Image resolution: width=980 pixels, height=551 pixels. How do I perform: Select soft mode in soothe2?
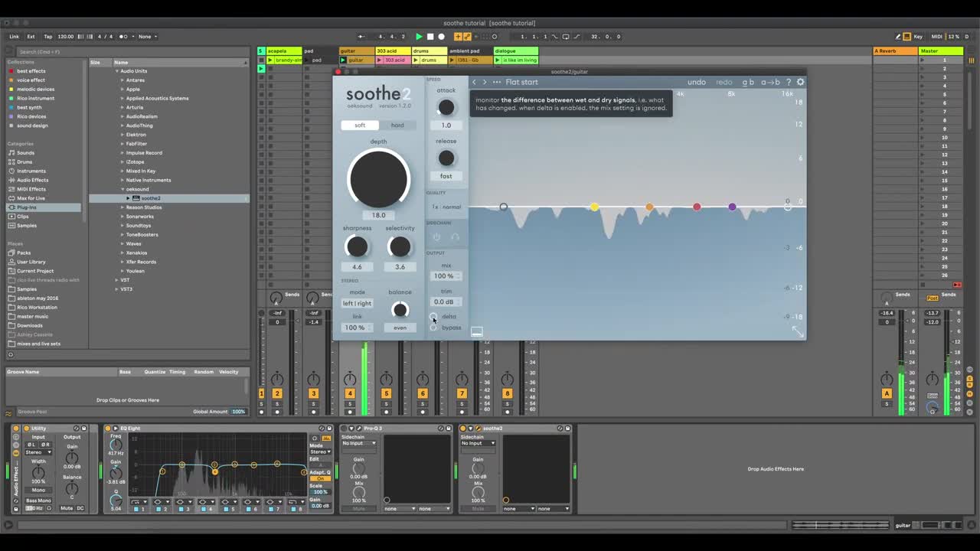[x=360, y=126]
